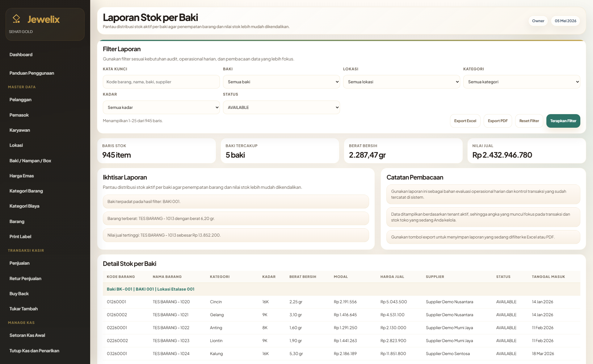This screenshot has height=364, width=593.
Task: Click the Export PDF button
Action: (x=498, y=121)
